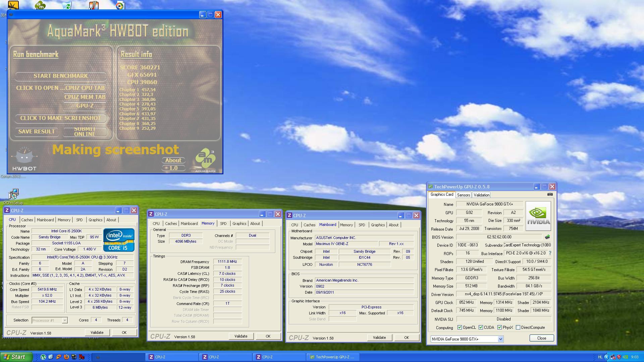Screen dimensions: 644x362
Task: Open the NVIDIA settings tray icon
Action: click(x=626, y=357)
